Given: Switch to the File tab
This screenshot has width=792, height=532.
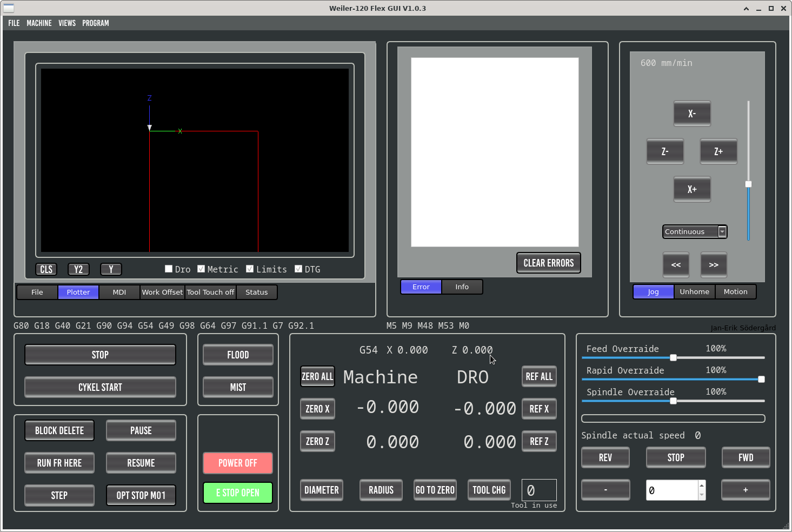Looking at the screenshot, I should tap(37, 292).
